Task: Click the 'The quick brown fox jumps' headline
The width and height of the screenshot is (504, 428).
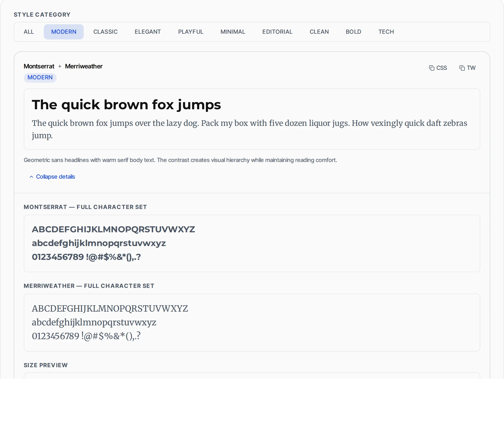Action: (x=126, y=105)
